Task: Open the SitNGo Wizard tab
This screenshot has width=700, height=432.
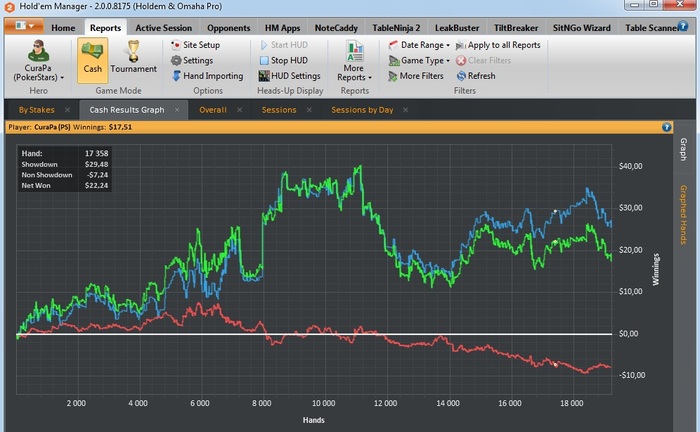Action: pos(581,28)
